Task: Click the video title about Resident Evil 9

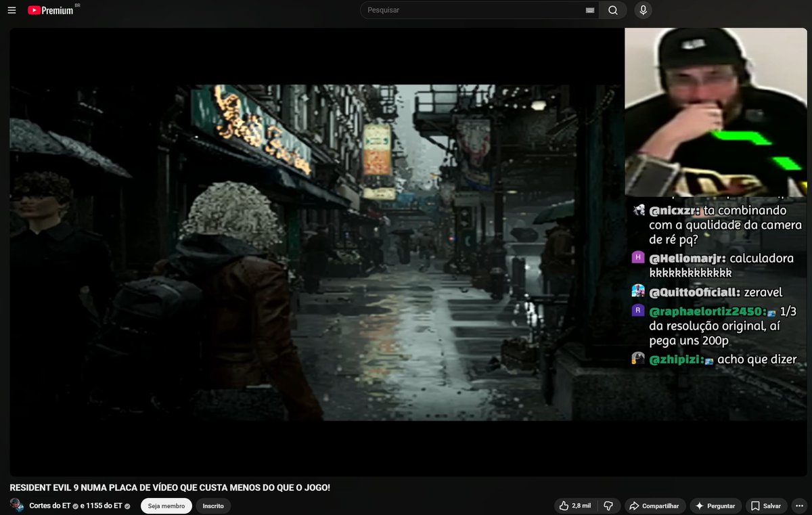Action: 170,487
